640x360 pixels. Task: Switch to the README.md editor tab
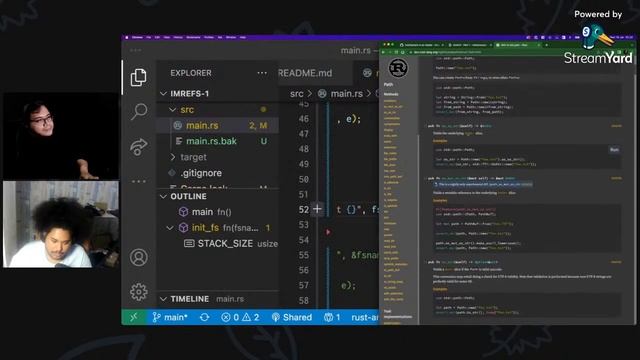[x=306, y=73]
